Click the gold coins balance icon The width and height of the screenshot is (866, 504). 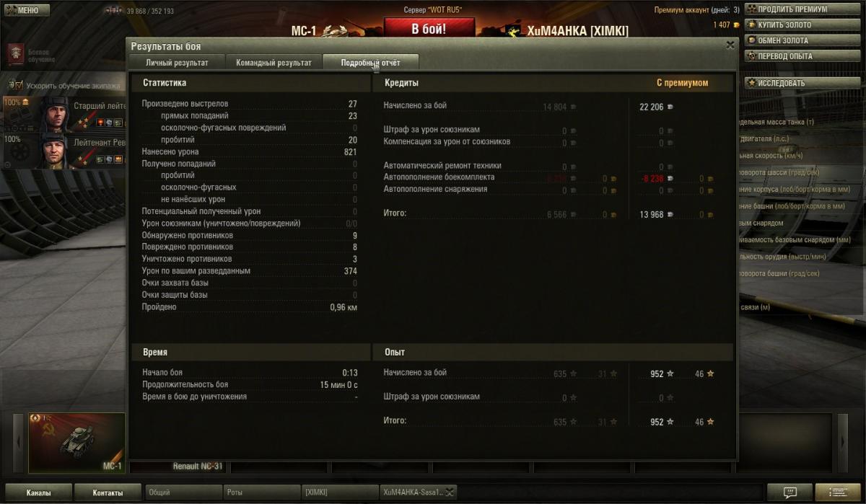737,25
